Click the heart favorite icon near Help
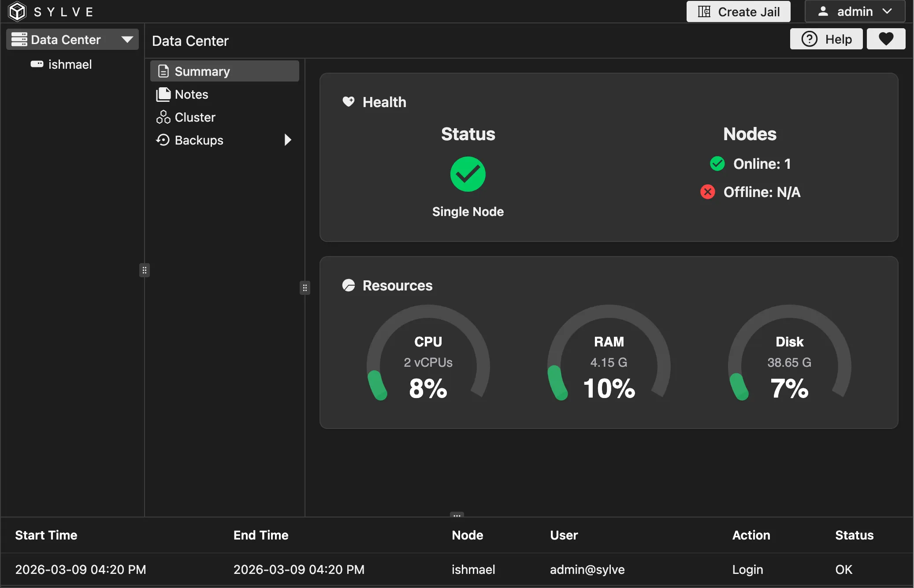 886,39
